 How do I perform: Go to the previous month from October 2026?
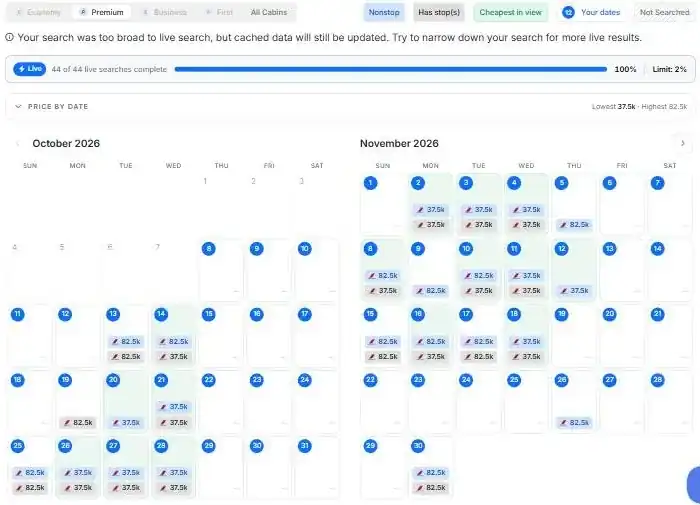click(18, 143)
